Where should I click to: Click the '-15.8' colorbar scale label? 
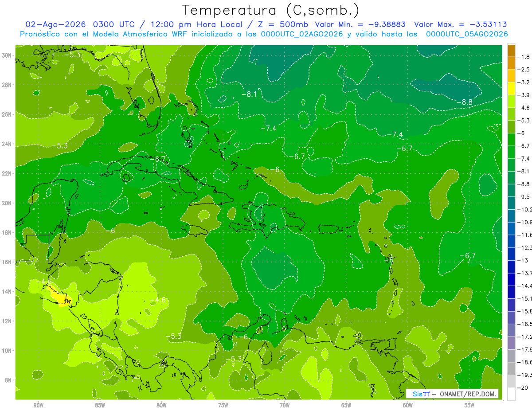(525, 311)
